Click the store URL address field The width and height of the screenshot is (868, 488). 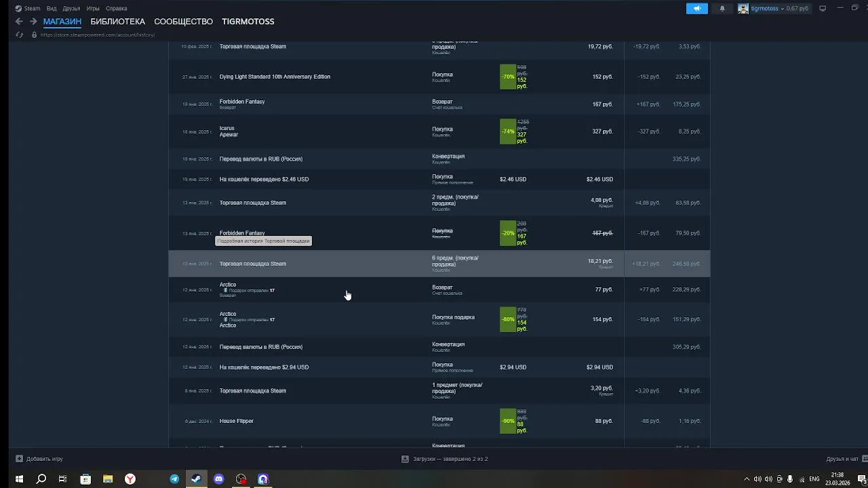[x=98, y=35]
